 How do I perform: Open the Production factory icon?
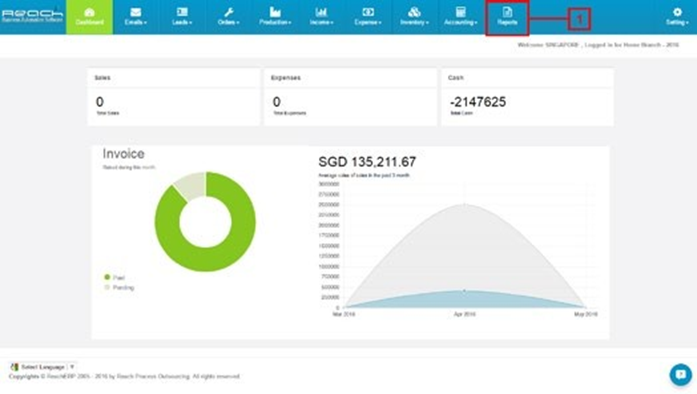point(275,12)
